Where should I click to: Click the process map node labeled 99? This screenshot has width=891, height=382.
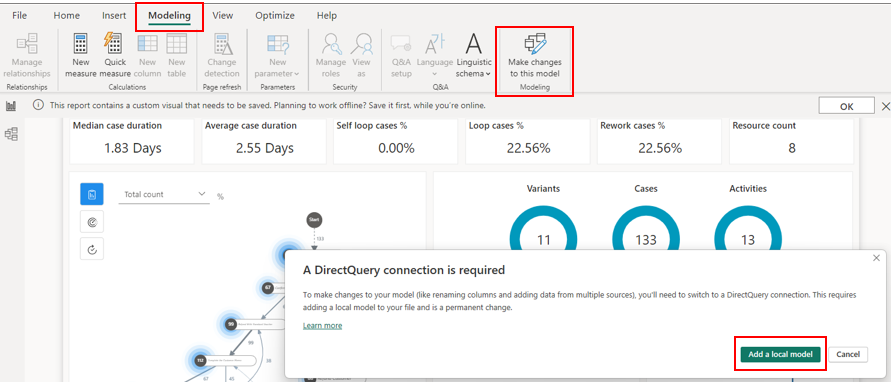pos(231,324)
